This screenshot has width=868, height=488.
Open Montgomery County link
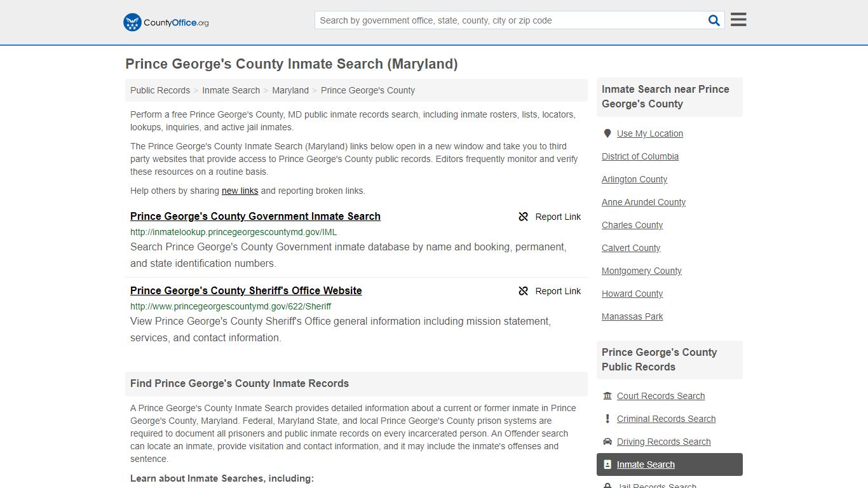(642, 271)
